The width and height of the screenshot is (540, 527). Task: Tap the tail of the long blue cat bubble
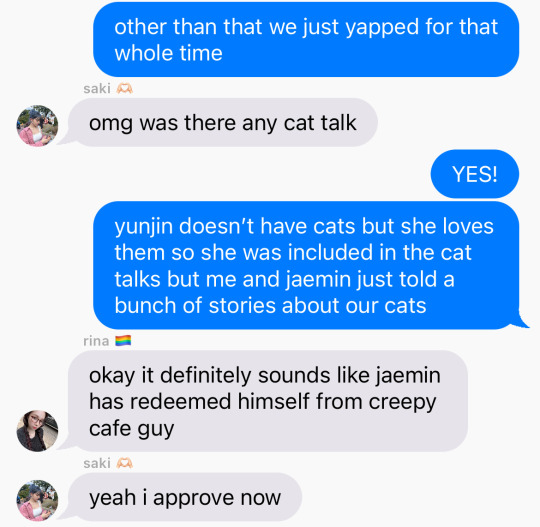coord(520,321)
